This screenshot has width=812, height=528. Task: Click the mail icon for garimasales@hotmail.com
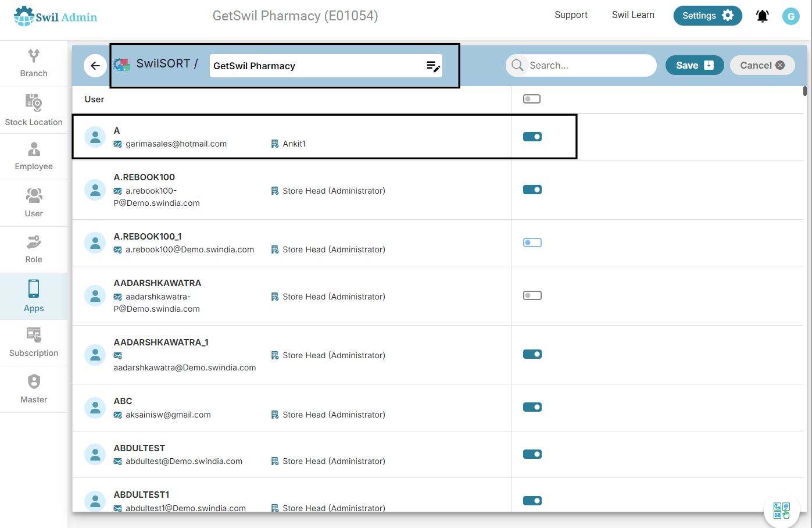118,144
